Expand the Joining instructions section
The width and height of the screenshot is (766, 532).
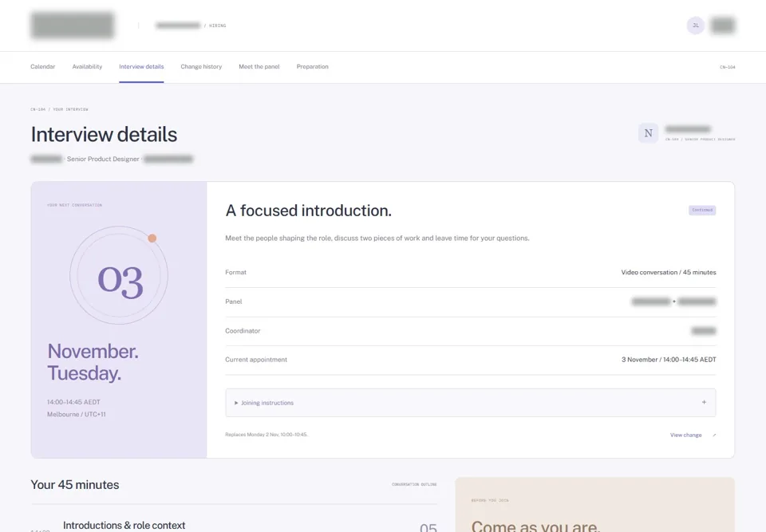pos(471,403)
